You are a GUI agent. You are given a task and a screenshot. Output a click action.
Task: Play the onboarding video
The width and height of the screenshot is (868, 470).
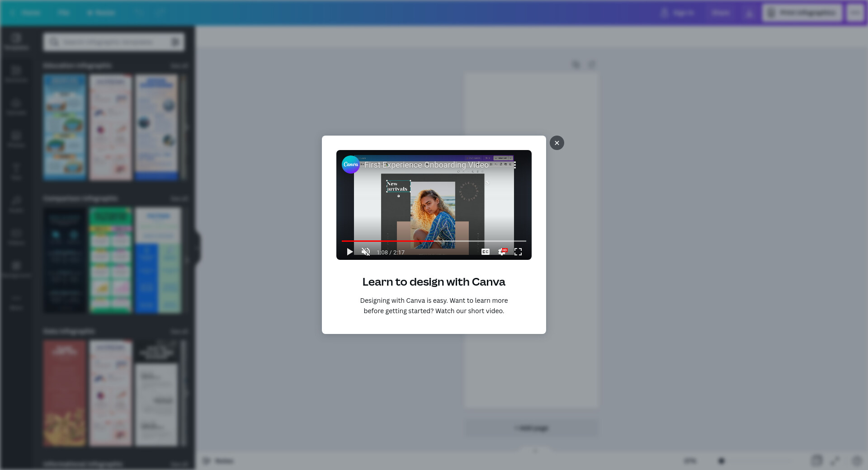[x=349, y=252]
